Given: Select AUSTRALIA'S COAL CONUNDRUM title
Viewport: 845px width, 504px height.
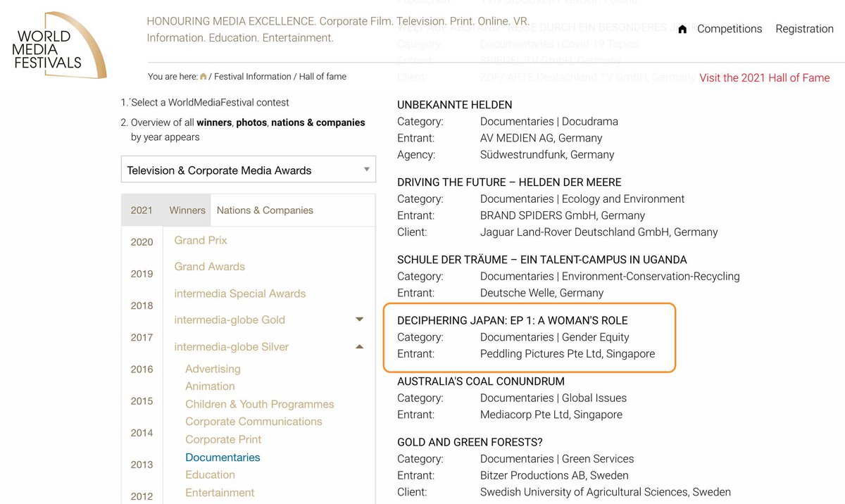Looking at the screenshot, I should click(481, 382).
